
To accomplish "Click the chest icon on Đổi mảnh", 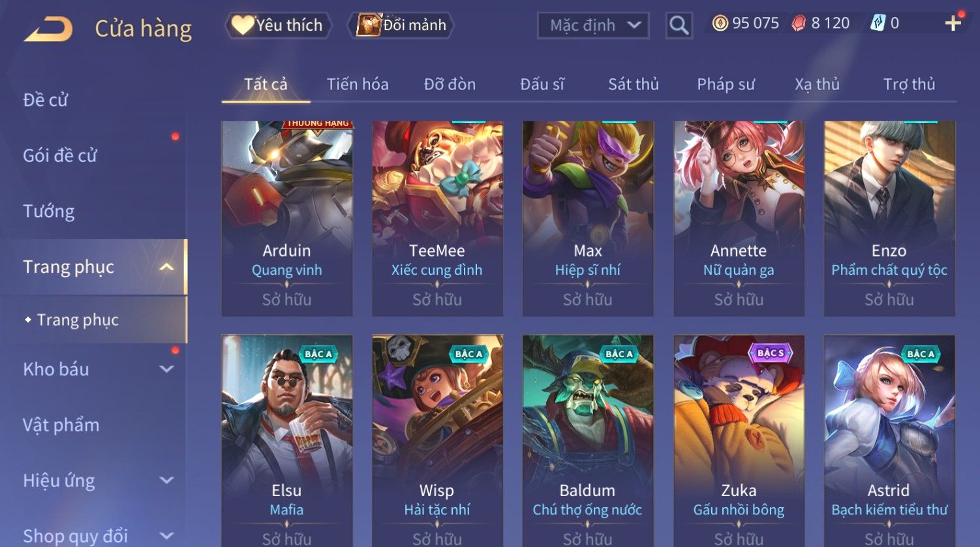I will 368,25.
